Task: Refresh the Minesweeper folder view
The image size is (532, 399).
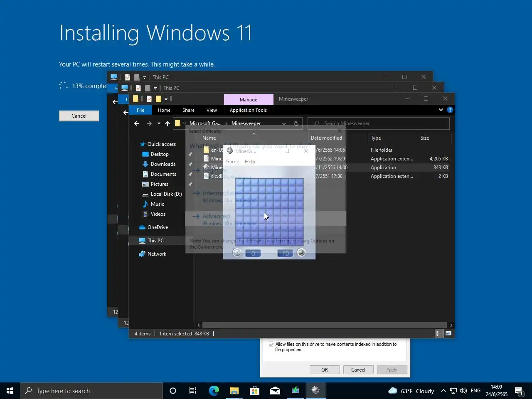Action: pyautogui.click(x=296, y=123)
